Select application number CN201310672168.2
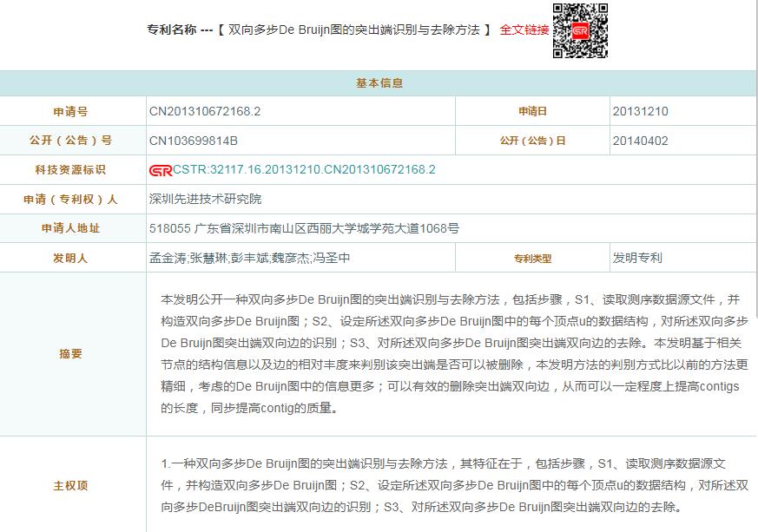758x532 pixels. 205,112
